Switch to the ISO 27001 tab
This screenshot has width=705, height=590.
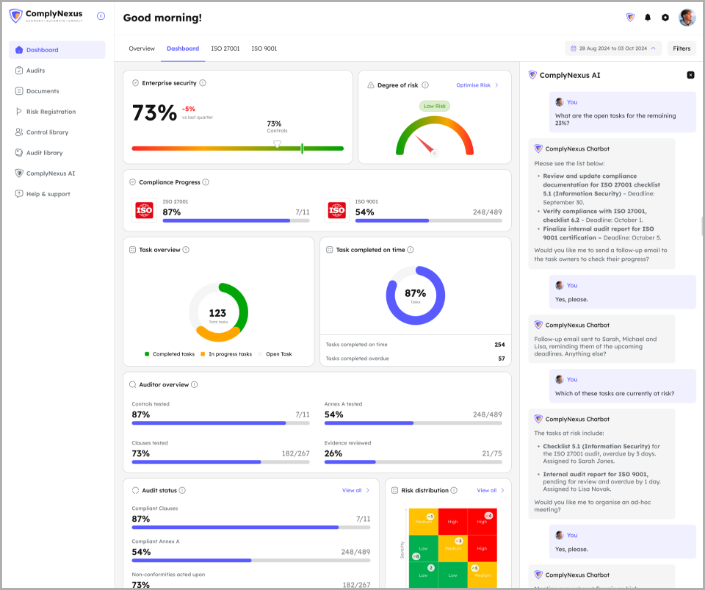(x=226, y=48)
